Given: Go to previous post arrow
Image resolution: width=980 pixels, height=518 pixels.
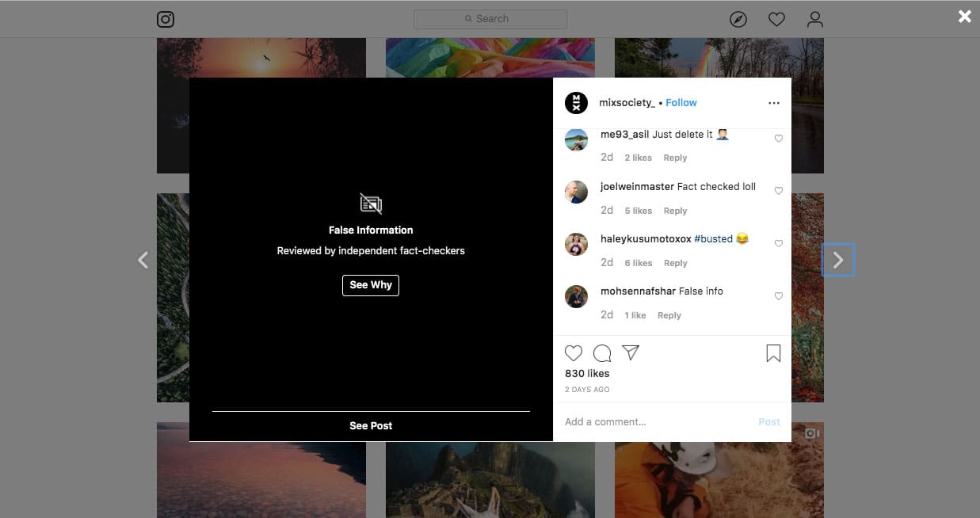Looking at the screenshot, I should pyautogui.click(x=143, y=260).
